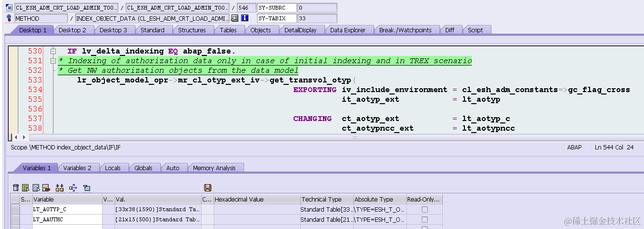Screen dimensions: 644x229
Task: Click the white list icon in variables toolbar
Action: (36, 188)
